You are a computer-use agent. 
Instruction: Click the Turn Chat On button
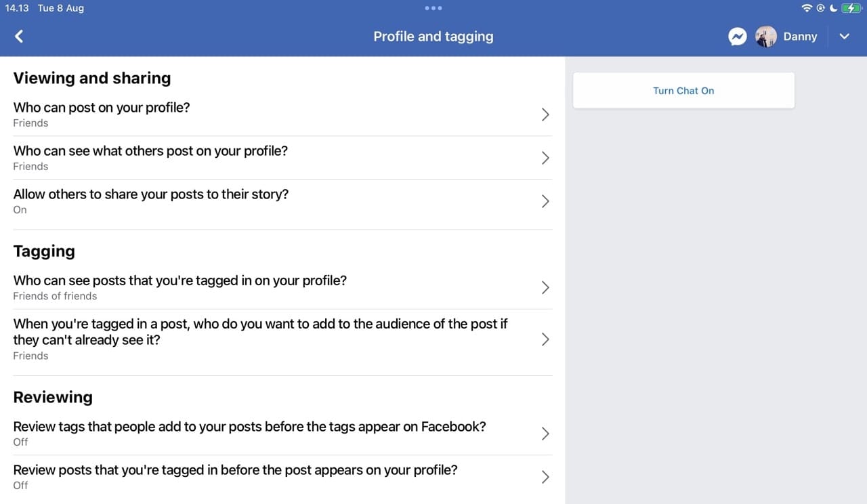[683, 91]
